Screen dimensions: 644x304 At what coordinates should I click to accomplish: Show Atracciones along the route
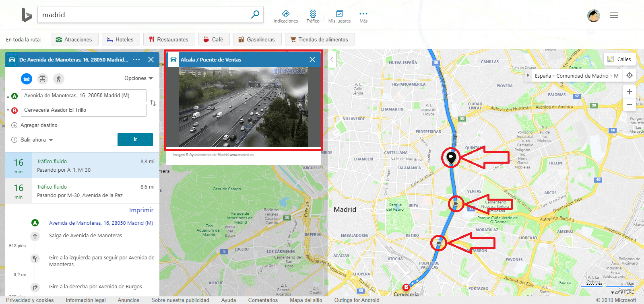point(74,39)
